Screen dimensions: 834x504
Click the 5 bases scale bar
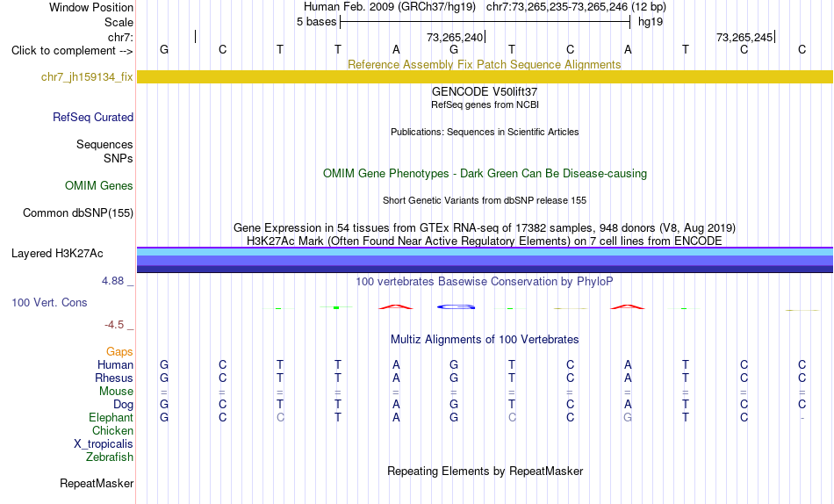coord(485,22)
